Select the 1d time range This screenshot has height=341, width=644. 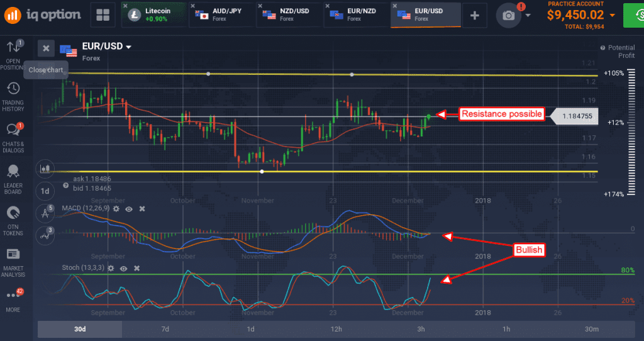click(250, 329)
